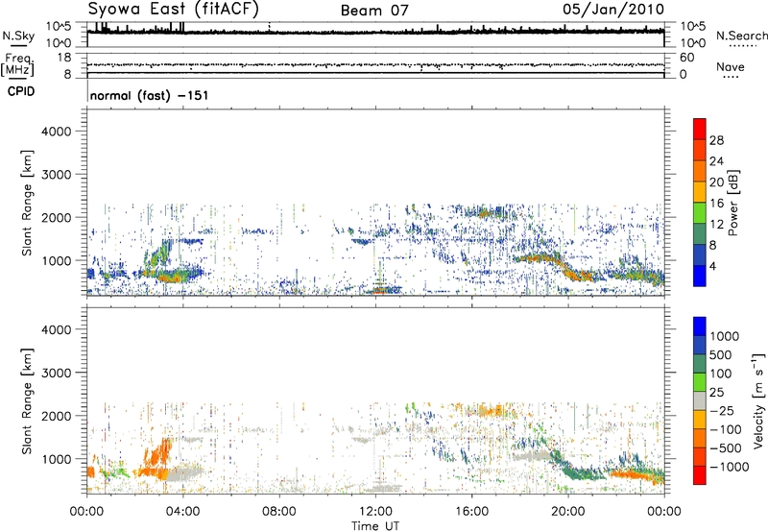The height and width of the screenshot is (532, 768).
Task: Click the 'Syowa East (fitACF)' title text
Action: click(174, 10)
